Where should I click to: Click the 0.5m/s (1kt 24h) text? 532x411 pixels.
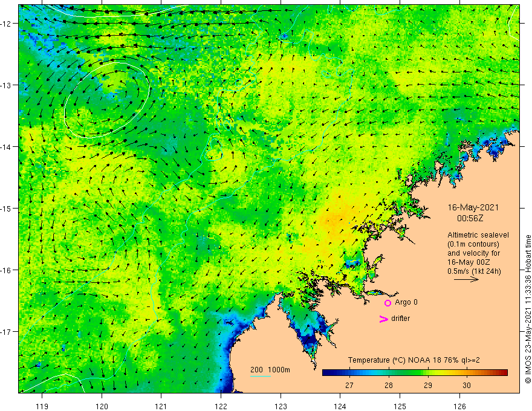[474, 271]
